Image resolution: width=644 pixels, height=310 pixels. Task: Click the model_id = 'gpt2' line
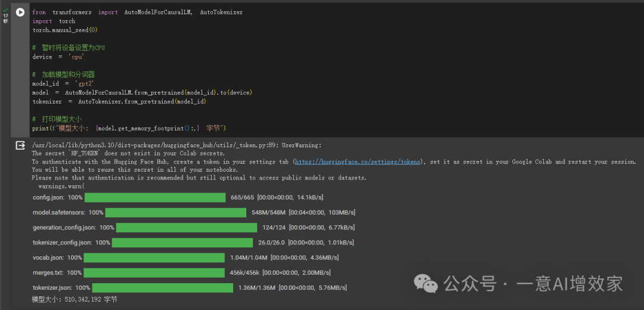(x=63, y=83)
